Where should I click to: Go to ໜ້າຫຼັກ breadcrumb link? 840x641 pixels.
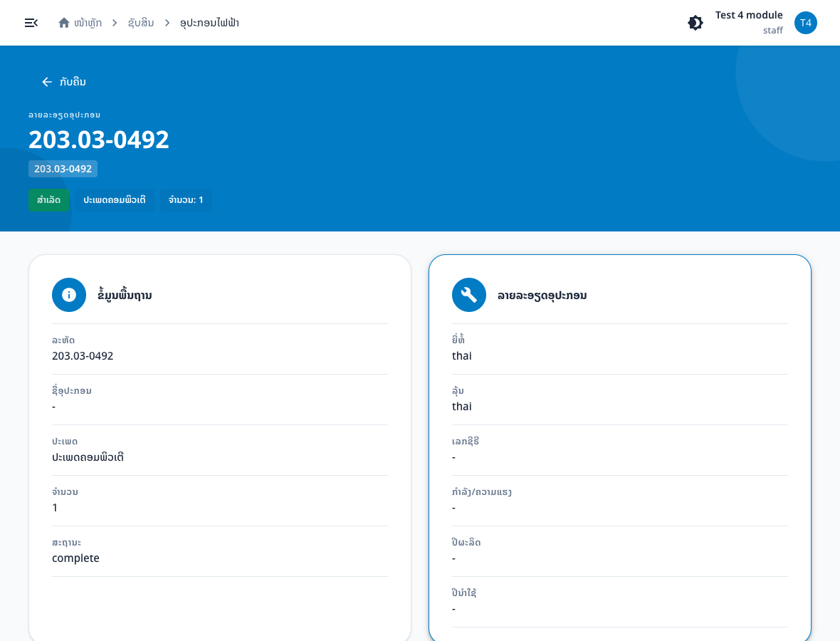coord(88,23)
